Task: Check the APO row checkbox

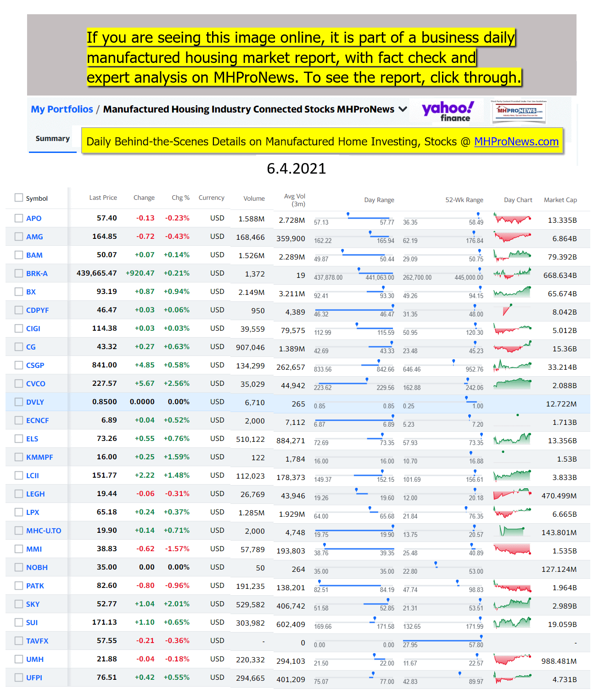Action: [x=19, y=218]
